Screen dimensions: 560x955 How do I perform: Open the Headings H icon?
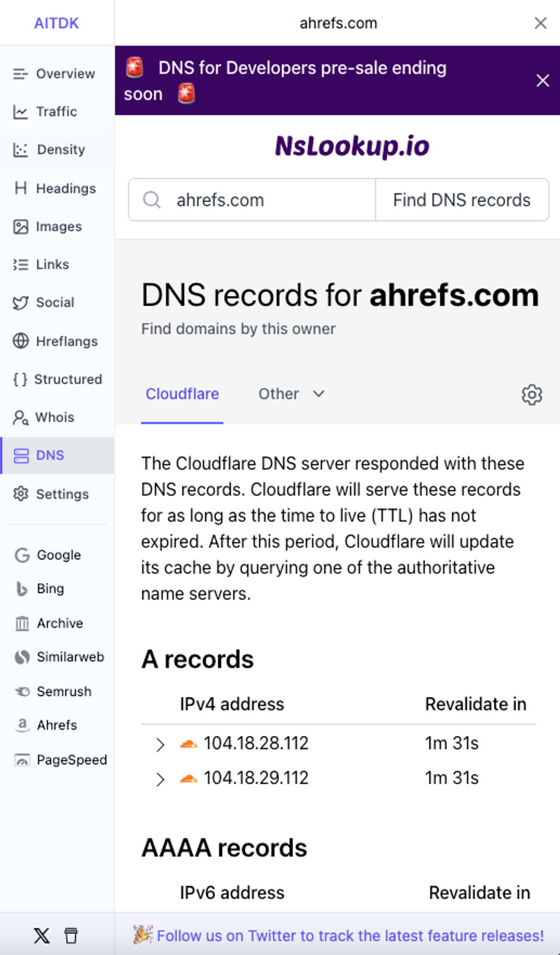pyautogui.click(x=21, y=188)
